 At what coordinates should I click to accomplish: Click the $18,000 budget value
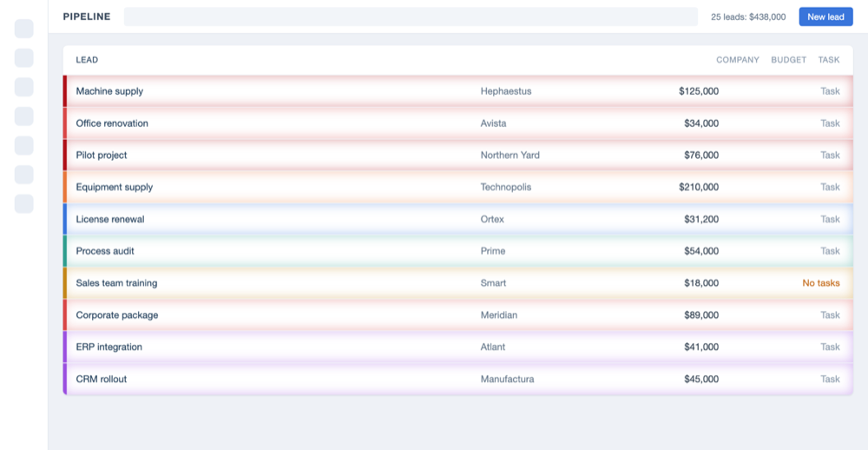[x=701, y=282]
